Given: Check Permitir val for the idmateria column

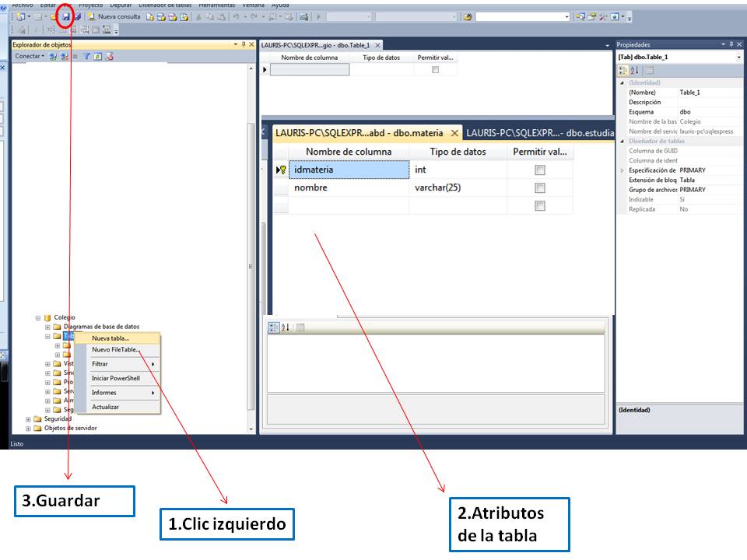Looking at the screenshot, I should pyautogui.click(x=539, y=169).
